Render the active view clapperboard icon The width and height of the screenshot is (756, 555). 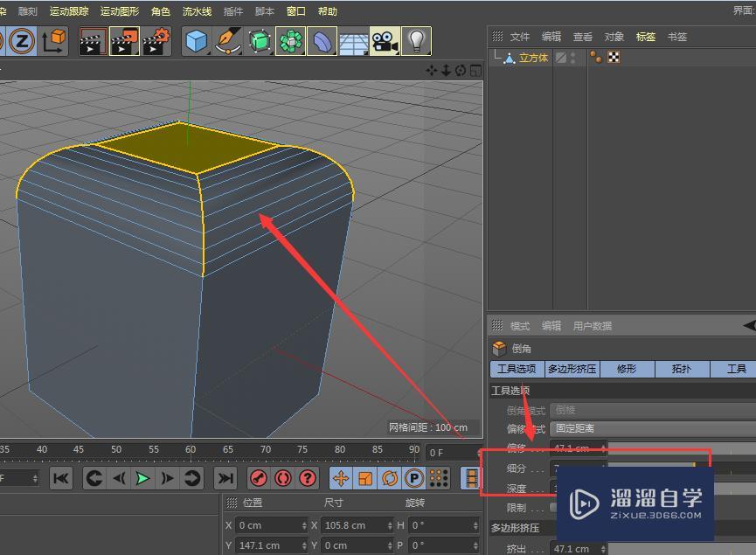pos(93,41)
